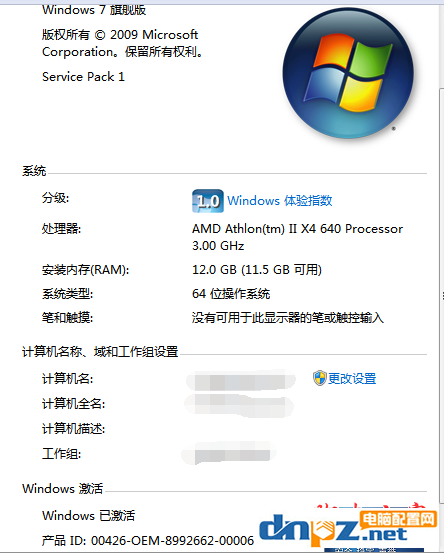Open the Windows 体验指数 link

(x=280, y=201)
